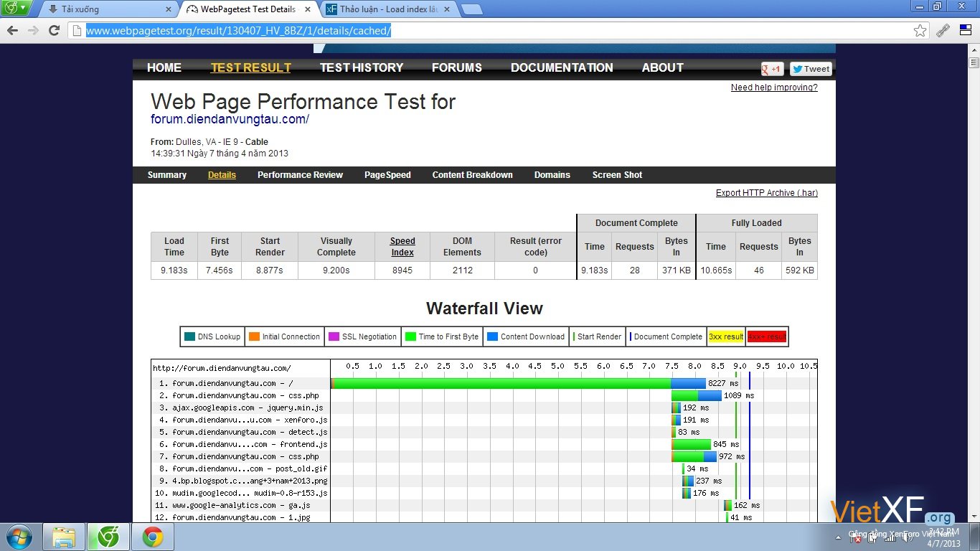Click the browser back arrow
This screenshot has width=980, height=551.
click(x=12, y=30)
